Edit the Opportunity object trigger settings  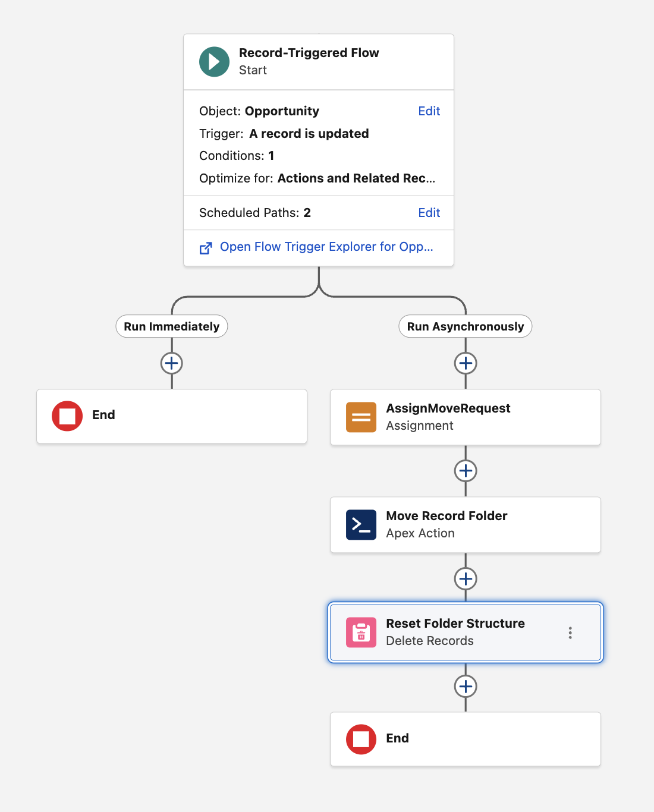[x=429, y=111]
